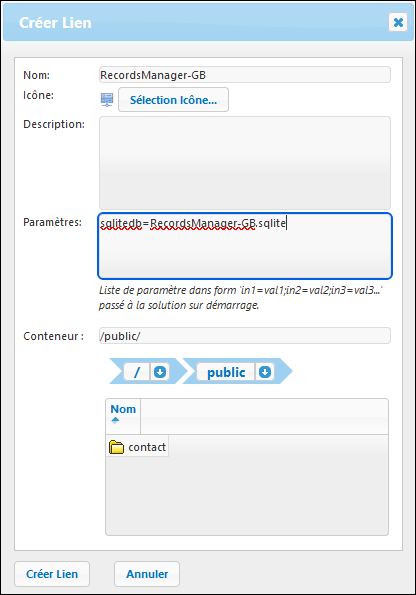Place cursor in the Paramètres text area
Screen dimensions: 416x595
(245, 246)
